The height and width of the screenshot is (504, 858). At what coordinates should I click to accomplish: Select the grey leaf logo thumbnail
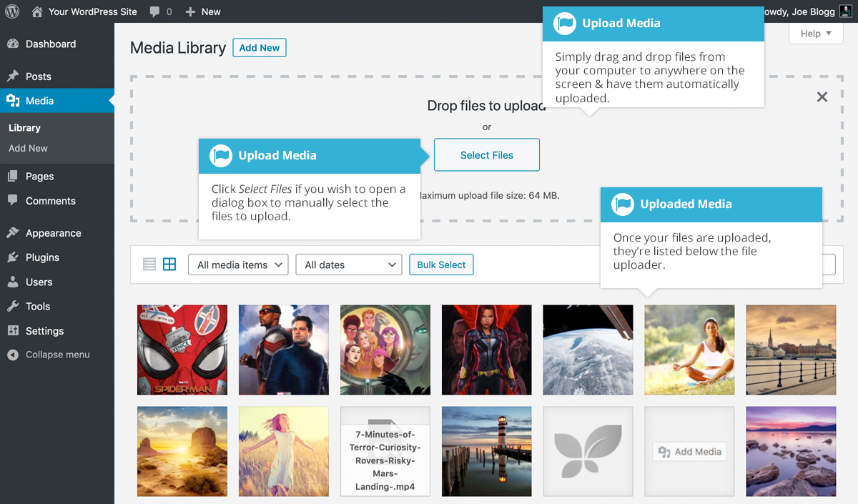point(588,451)
